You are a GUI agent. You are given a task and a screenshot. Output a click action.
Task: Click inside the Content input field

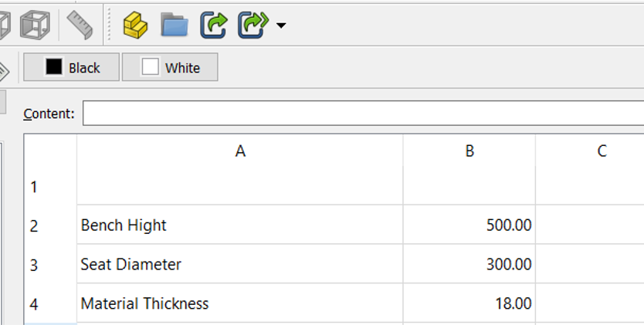363,113
